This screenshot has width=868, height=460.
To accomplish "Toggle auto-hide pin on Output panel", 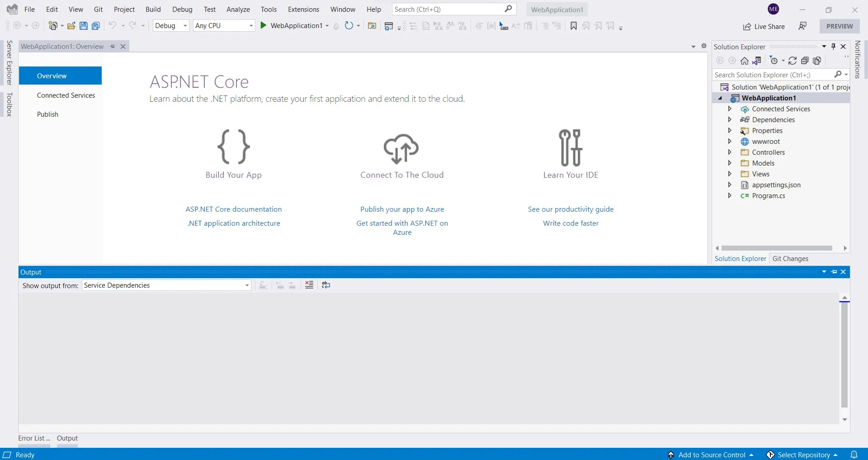I will 834,272.
